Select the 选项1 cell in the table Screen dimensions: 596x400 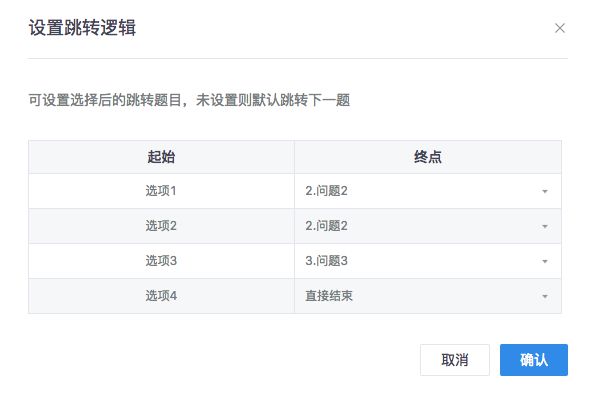pos(161,191)
